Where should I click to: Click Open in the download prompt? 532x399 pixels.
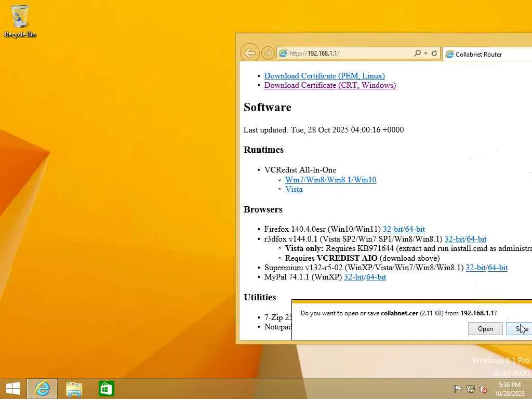(x=485, y=328)
